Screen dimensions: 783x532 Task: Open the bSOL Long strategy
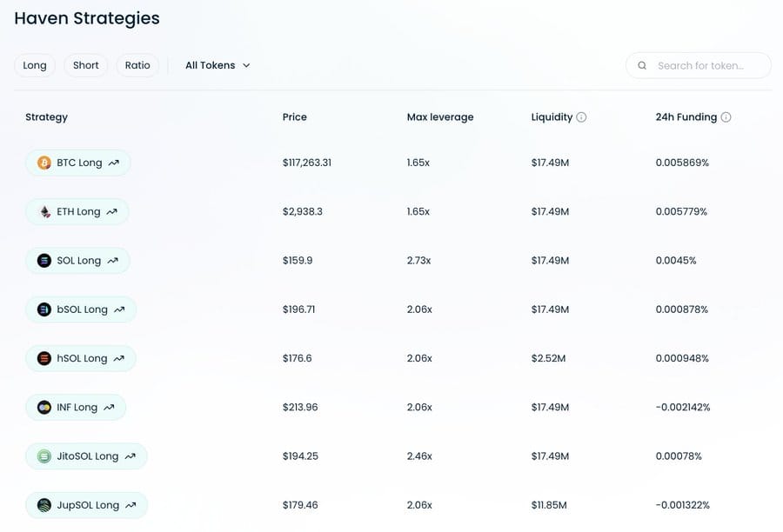click(81, 309)
